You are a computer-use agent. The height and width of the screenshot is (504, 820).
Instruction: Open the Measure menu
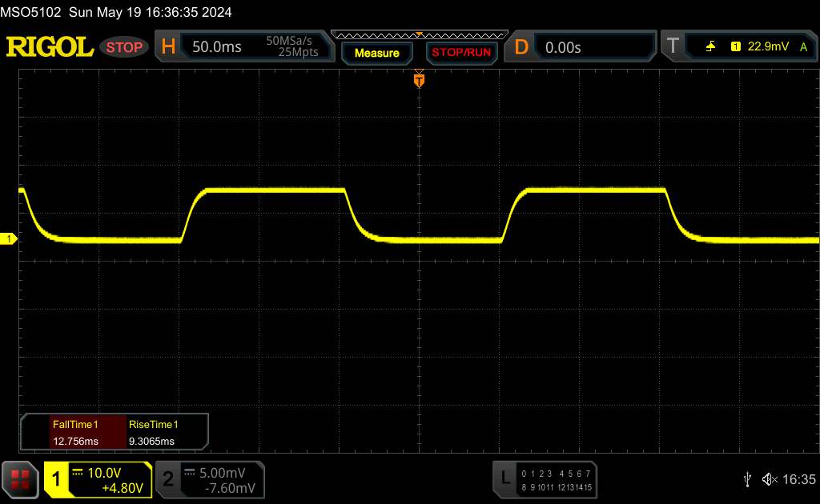pos(377,53)
